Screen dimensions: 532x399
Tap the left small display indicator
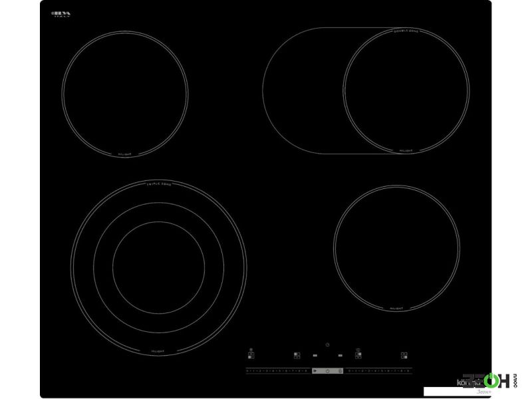tap(315, 355)
